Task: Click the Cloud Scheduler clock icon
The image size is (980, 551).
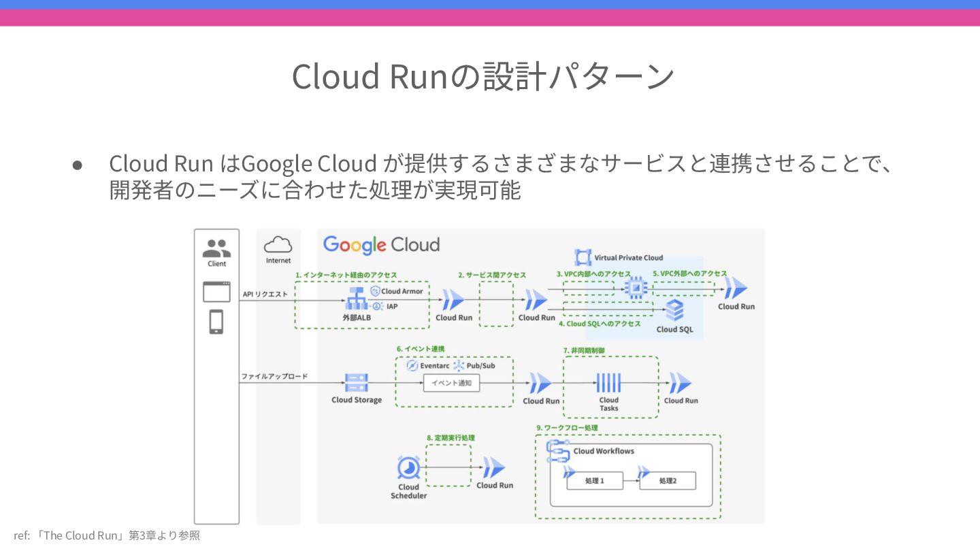Action: (x=408, y=468)
